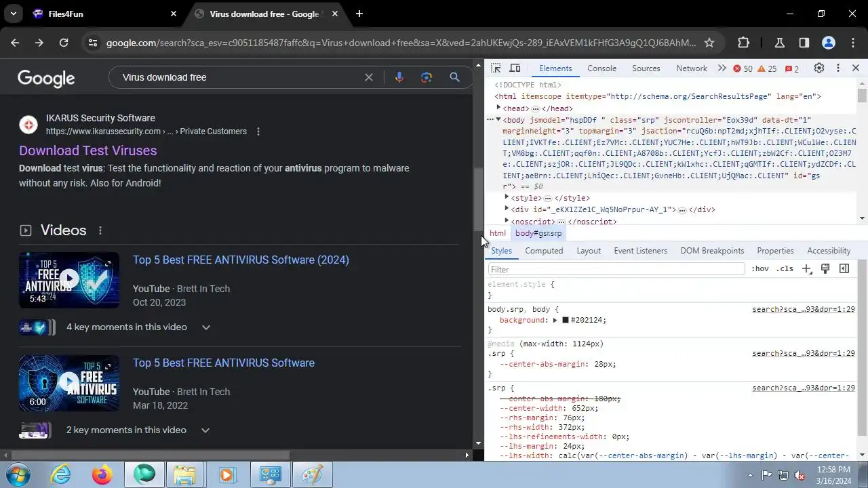Open the Chrome profile avatar

[829, 43]
